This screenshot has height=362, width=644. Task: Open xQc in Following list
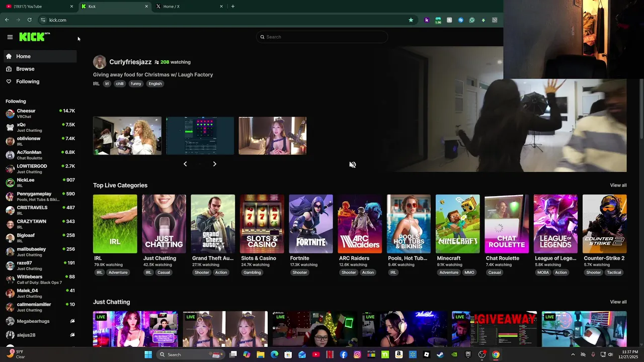pos(40,127)
